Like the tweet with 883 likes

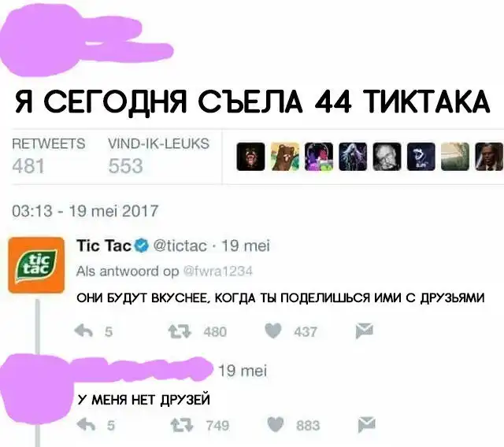276,425
